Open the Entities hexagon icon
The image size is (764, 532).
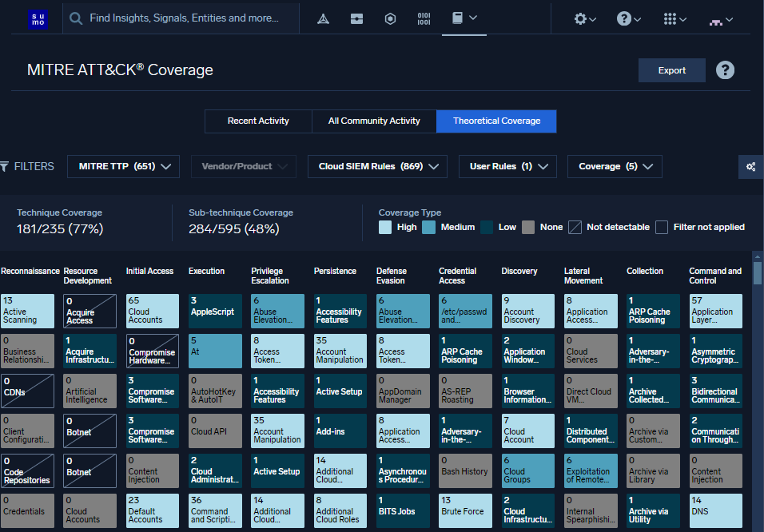point(390,19)
